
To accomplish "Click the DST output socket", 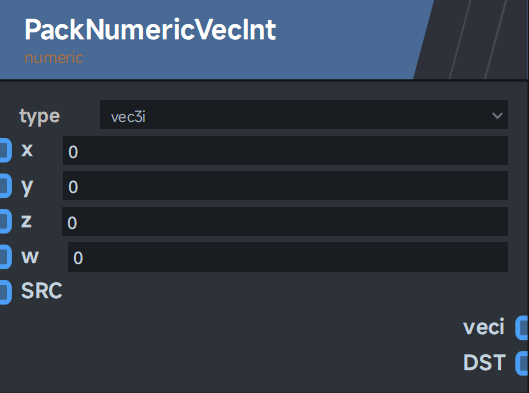I will (x=522, y=363).
